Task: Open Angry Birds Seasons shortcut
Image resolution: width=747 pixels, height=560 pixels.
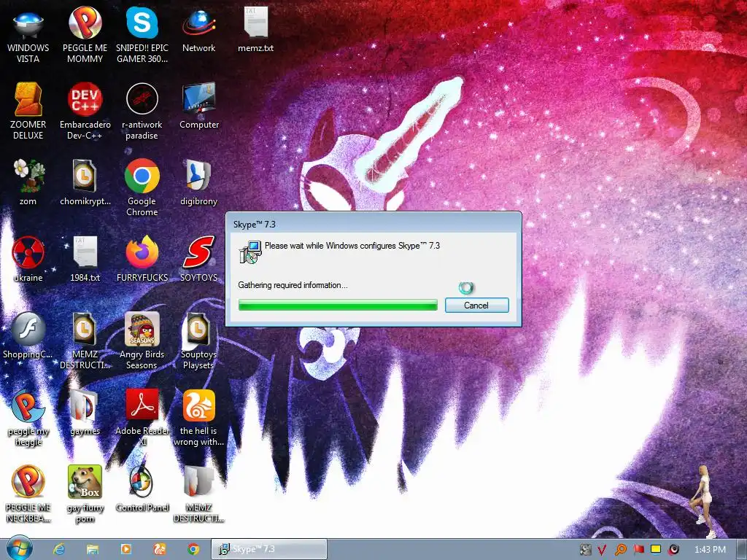Action: click(142, 341)
